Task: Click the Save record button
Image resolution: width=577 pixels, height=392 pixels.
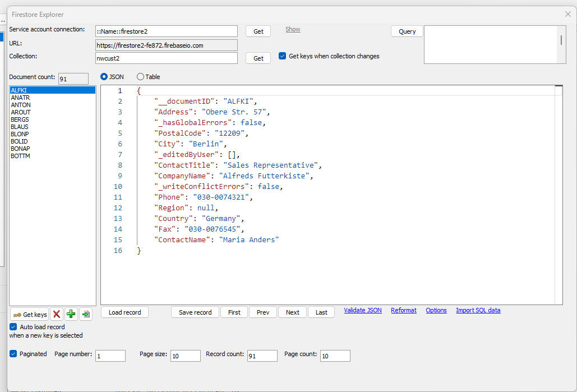Action: [195, 312]
